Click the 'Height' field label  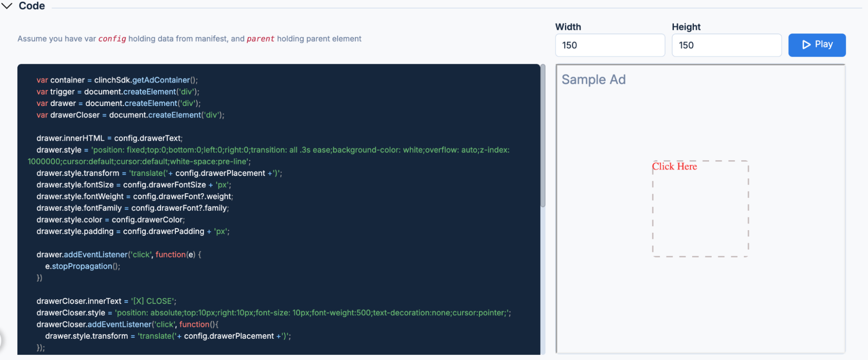click(686, 27)
